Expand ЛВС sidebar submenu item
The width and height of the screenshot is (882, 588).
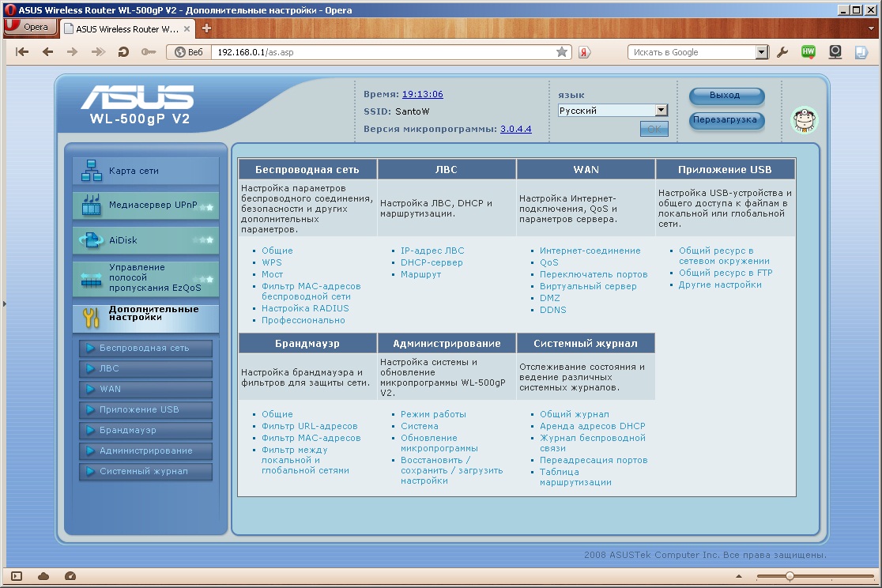click(145, 368)
